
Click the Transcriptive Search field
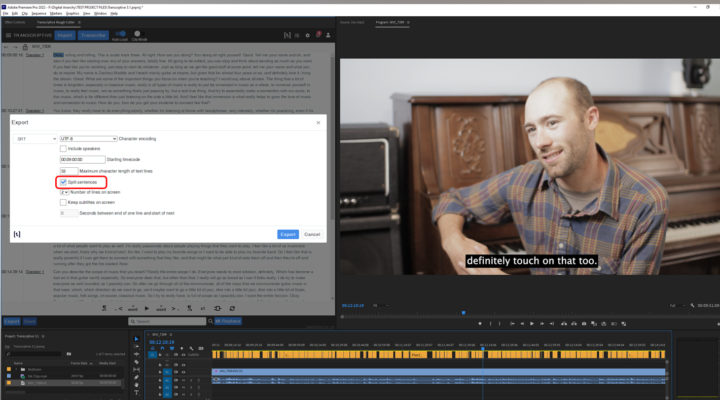[x=167, y=321]
